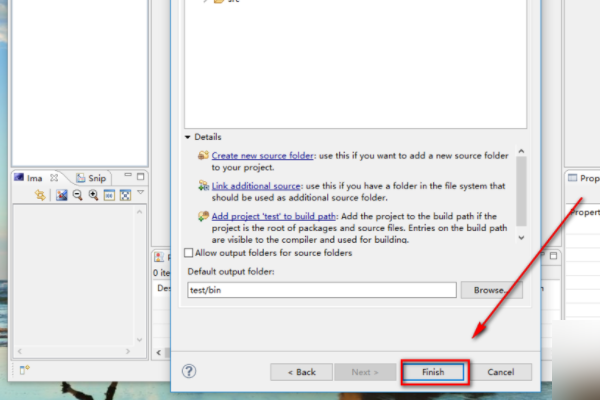Click Image view vertical scroll down arrow

coord(139,340)
